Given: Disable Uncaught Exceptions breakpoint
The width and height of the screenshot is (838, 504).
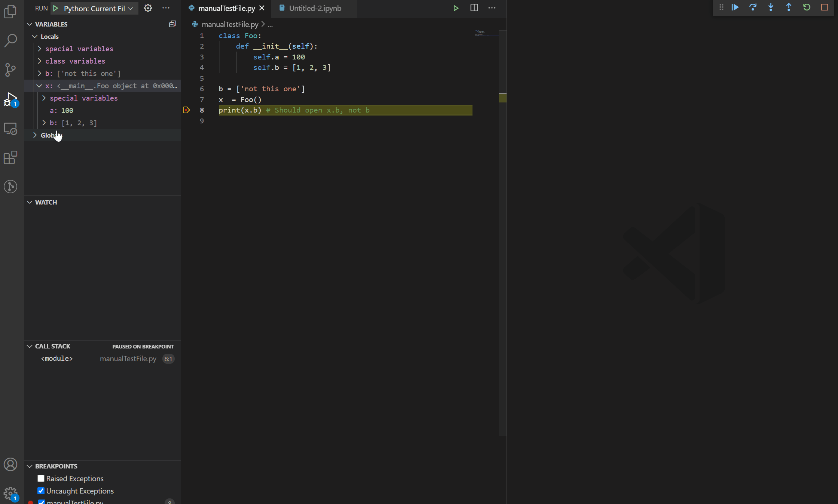Looking at the screenshot, I should tap(41, 491).
